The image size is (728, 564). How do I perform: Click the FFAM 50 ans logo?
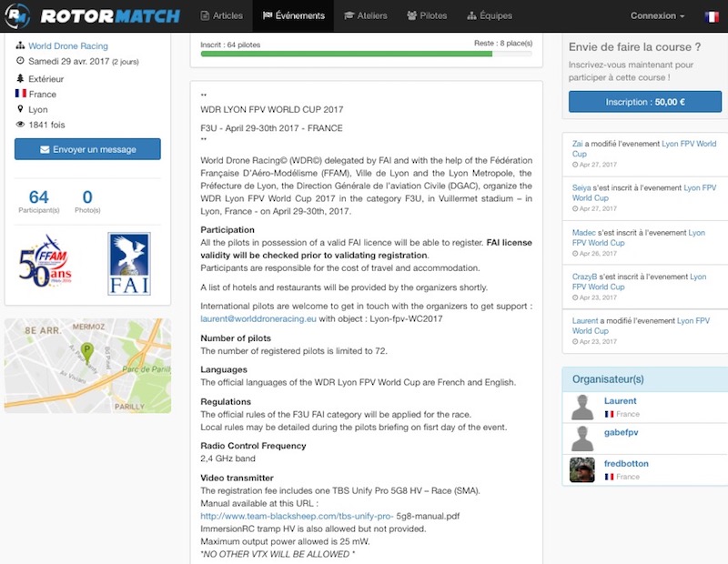pyautogui.click(x=45, y=263)
